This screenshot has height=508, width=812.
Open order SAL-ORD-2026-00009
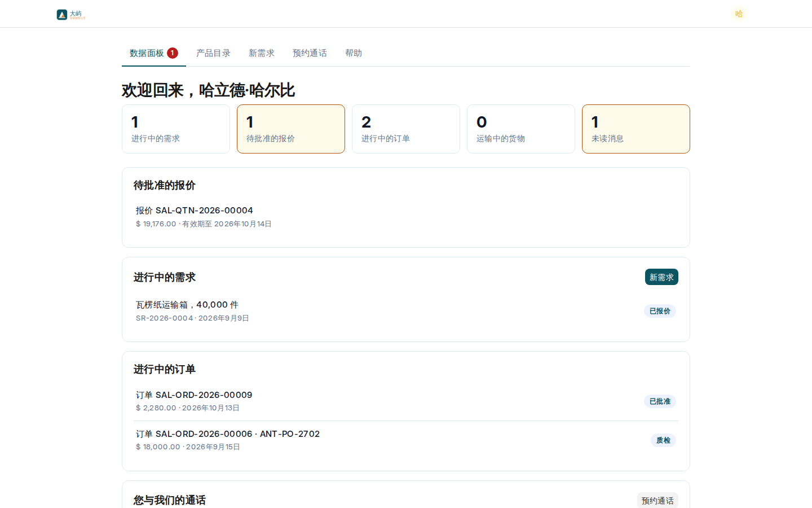(406, 401)
